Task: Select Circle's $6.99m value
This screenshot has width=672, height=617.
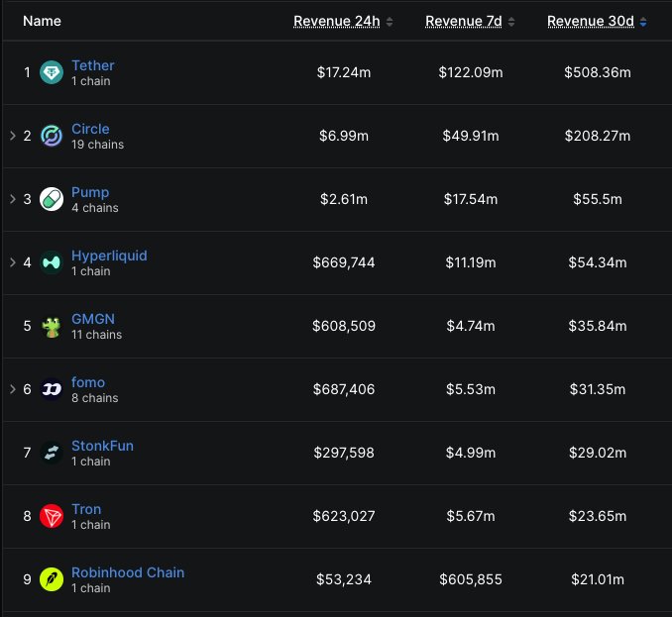Action: point(344,136)
